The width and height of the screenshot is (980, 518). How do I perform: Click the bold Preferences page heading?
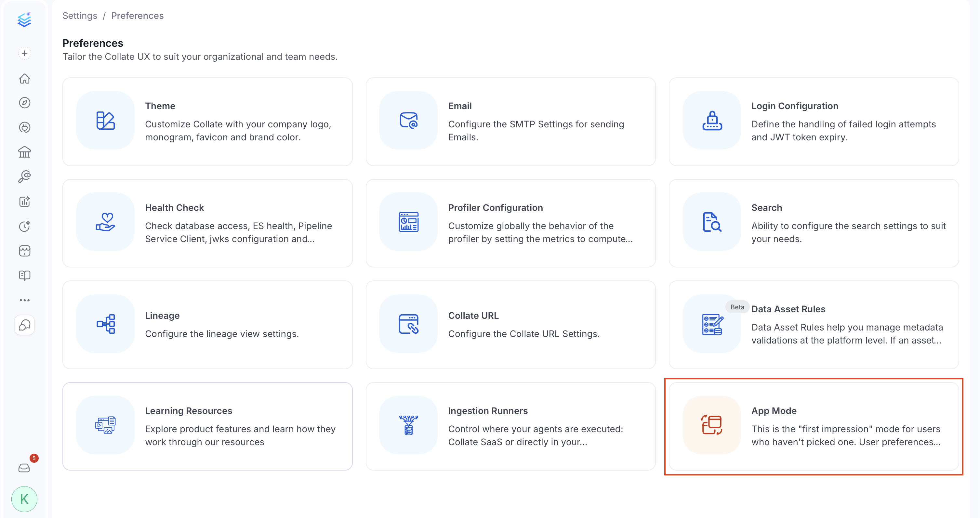pos(93,43)
